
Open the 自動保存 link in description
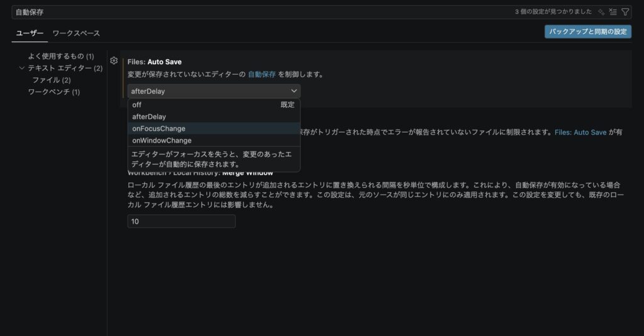point(262,74)
